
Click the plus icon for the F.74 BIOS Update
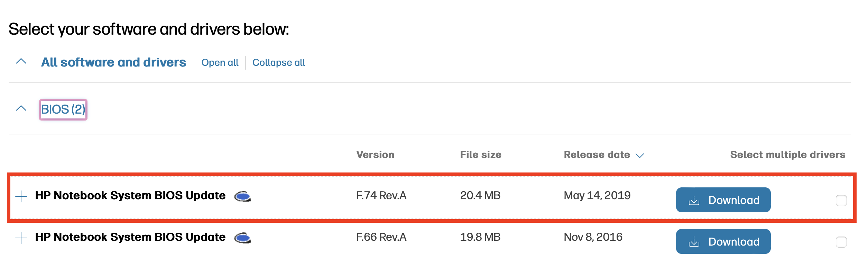point(21,196)
